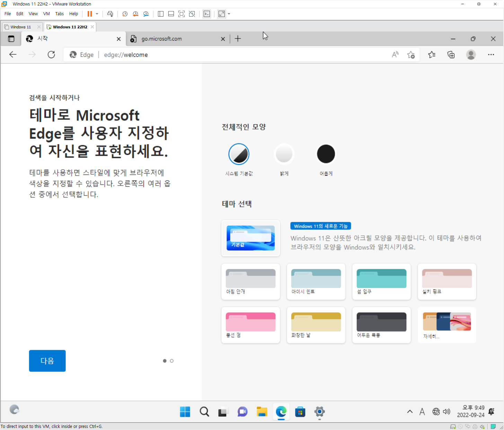Go back in Edge
Image resolution: width=504 pixels, height=430 pixels.
coord(13,55)
